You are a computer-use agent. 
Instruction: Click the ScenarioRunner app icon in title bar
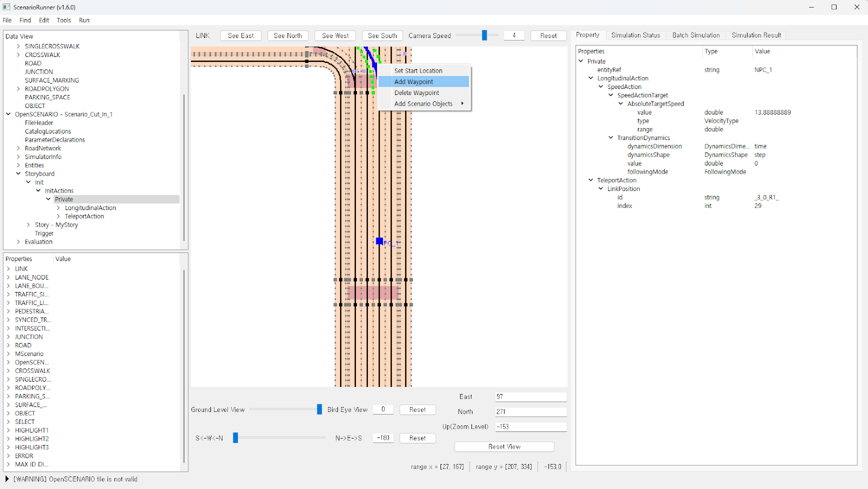coord(7,7)
